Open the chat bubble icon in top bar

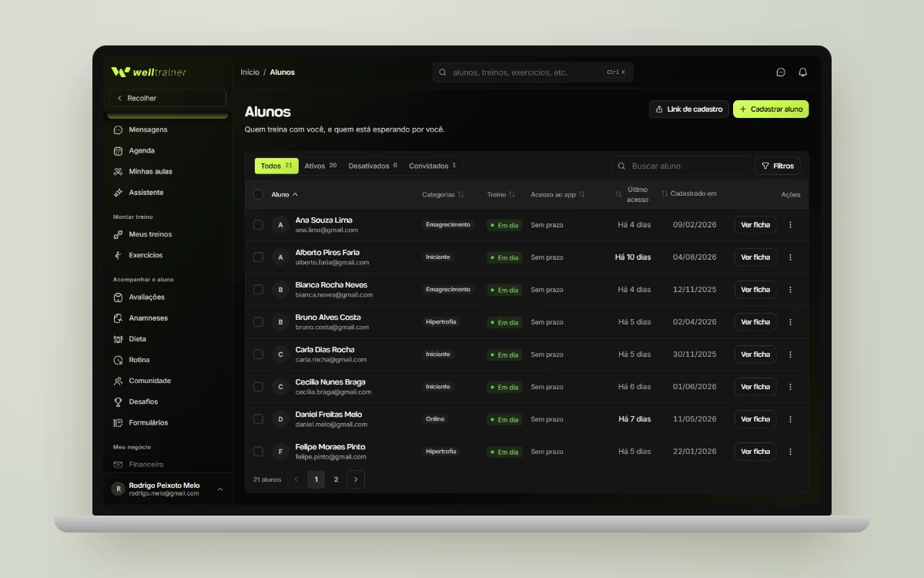(781, 72)
